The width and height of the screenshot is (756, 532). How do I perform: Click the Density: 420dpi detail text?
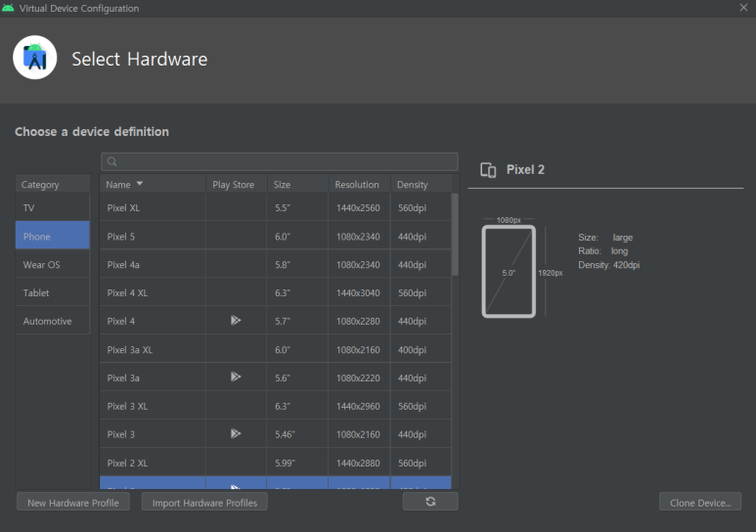(609, 265)
